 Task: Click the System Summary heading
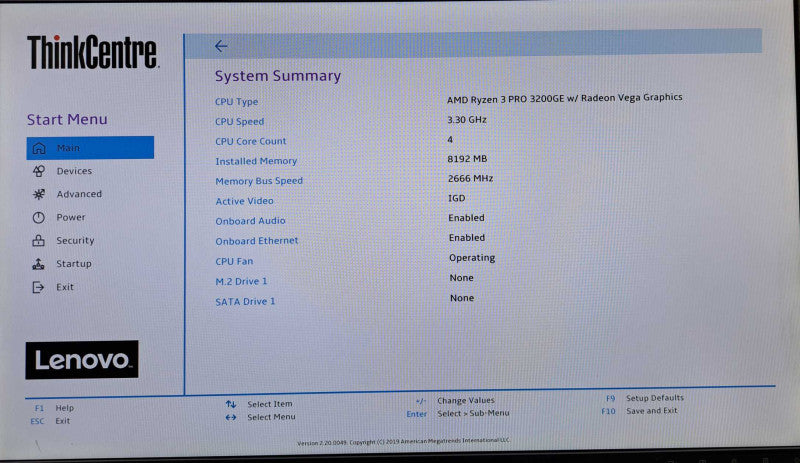[278, 76]
